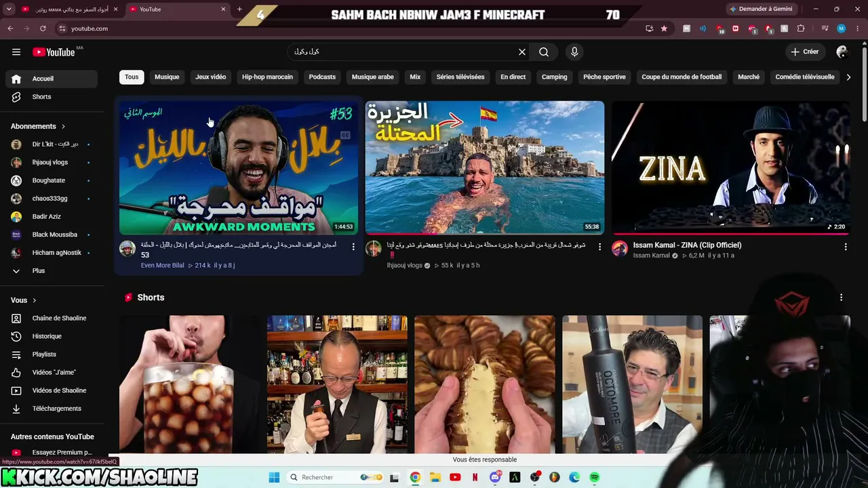This screenshot has width=868, height=488.
Task: Expand the Vous section
Action: pos(24,300)
